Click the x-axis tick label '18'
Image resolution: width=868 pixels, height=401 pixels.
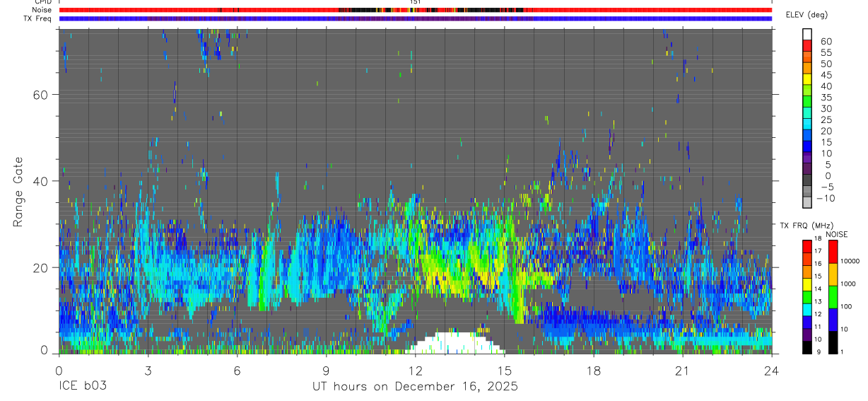593,370
